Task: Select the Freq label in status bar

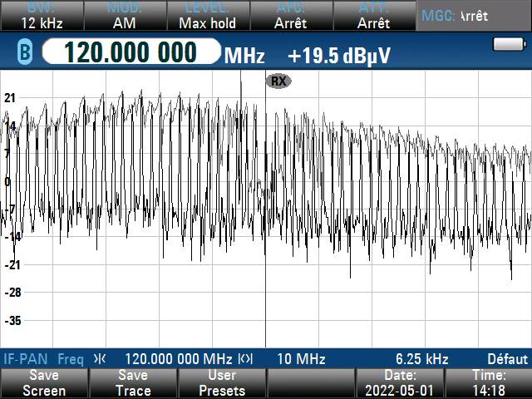Action: tap(71, 359)
